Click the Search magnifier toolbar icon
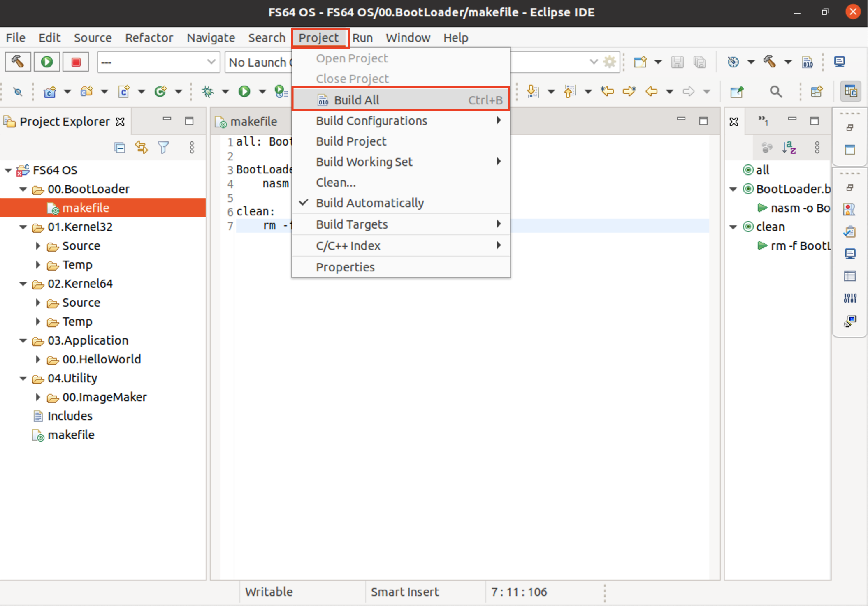 tap(775, 91)
